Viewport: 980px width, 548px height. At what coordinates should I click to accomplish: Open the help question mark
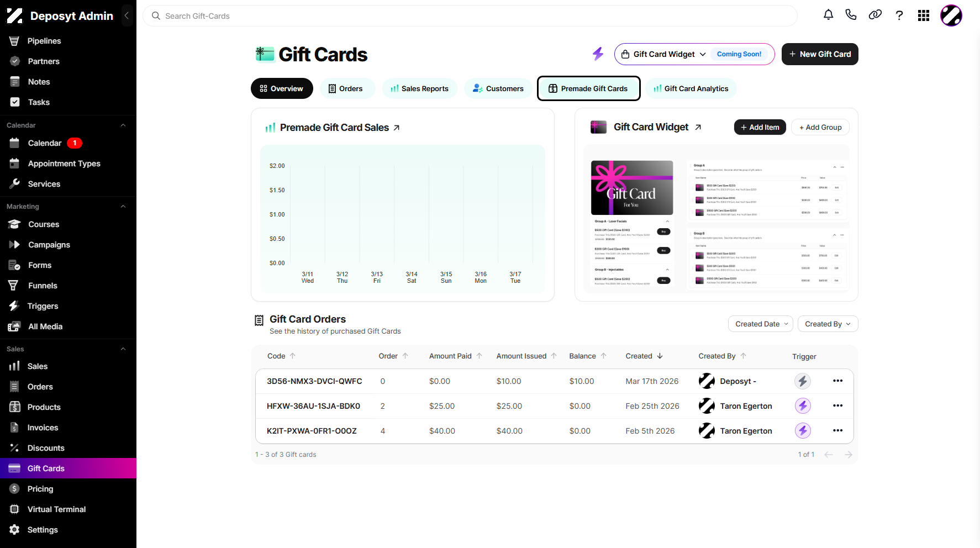899,15
